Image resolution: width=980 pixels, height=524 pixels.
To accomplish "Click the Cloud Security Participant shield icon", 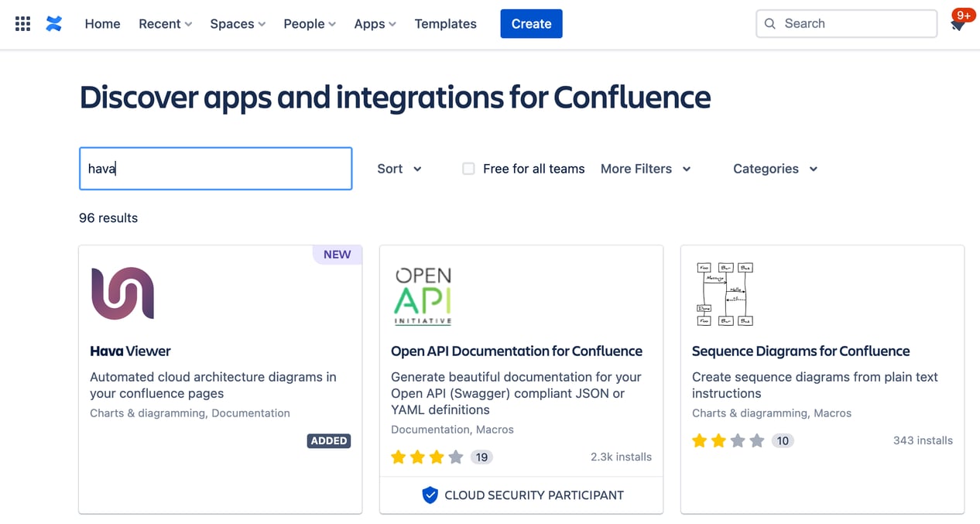I will (x=430, y=495).
